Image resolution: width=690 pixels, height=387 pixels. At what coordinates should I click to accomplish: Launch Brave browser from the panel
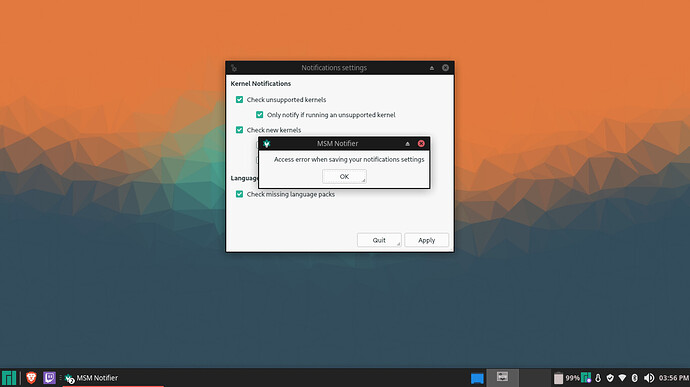(31, 377)
